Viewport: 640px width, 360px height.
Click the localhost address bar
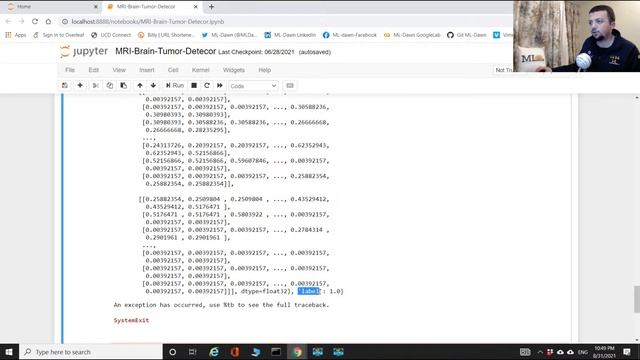(x=286, y=22)
